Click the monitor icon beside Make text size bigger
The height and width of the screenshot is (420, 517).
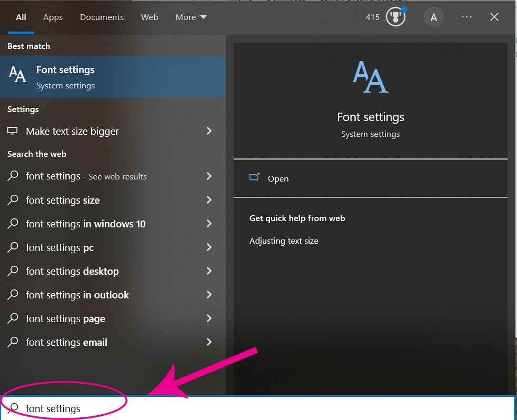tap(13, 131)
